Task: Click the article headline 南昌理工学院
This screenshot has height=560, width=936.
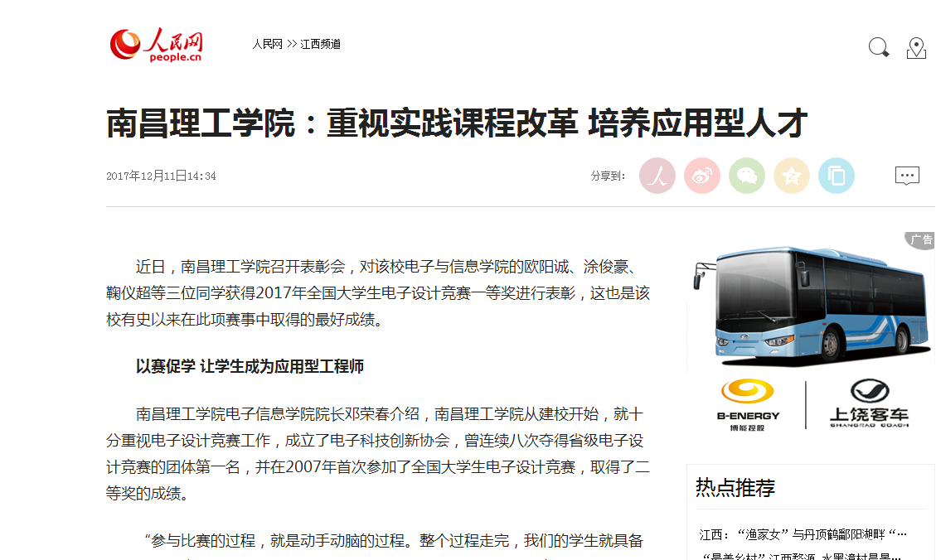Action: click(x=457, y=123)
